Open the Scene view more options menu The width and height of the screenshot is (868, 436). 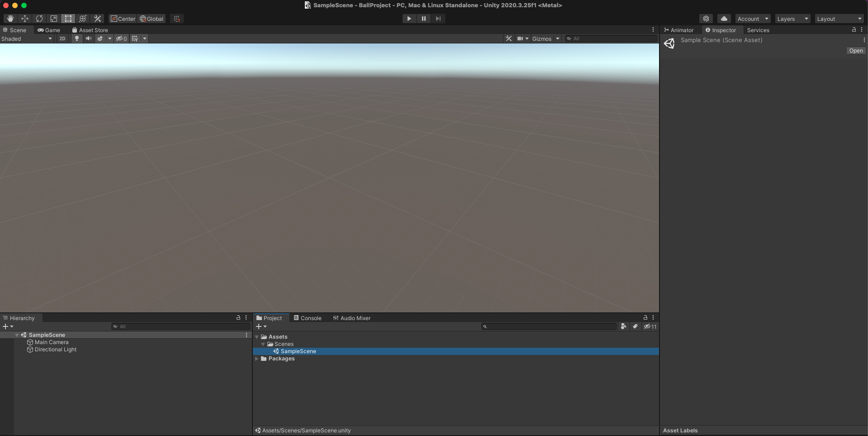pyautogui.click(x=653, y=29)
